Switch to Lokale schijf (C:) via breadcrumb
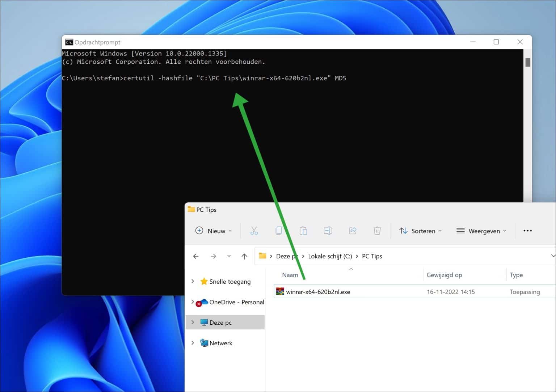The image size is (556, 392). [x=330, y=256]
